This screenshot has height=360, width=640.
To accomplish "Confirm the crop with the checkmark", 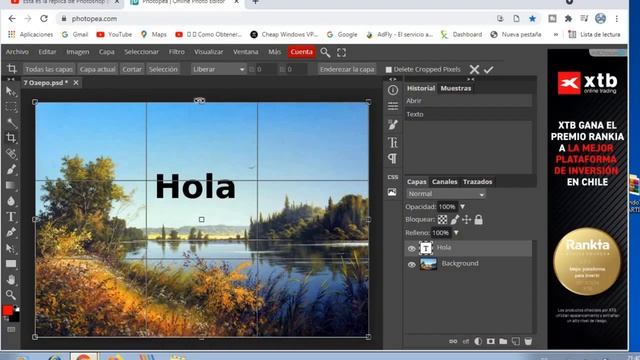I will click(489, 69).
